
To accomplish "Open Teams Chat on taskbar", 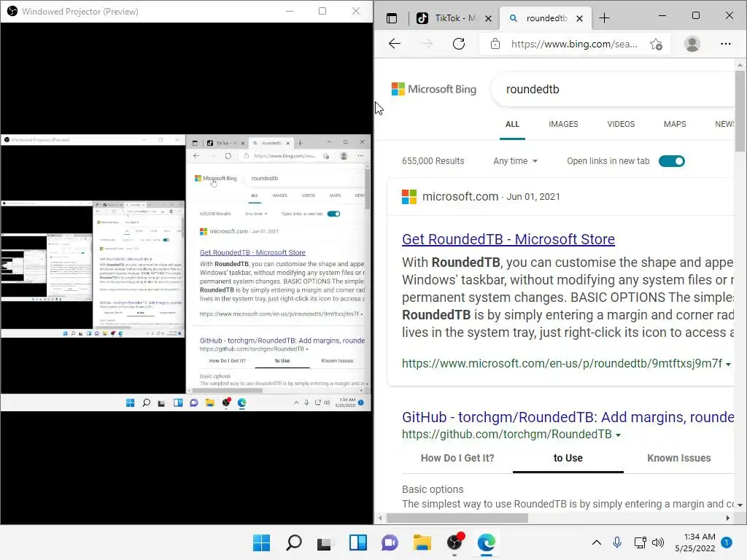I will coord(390,542).
